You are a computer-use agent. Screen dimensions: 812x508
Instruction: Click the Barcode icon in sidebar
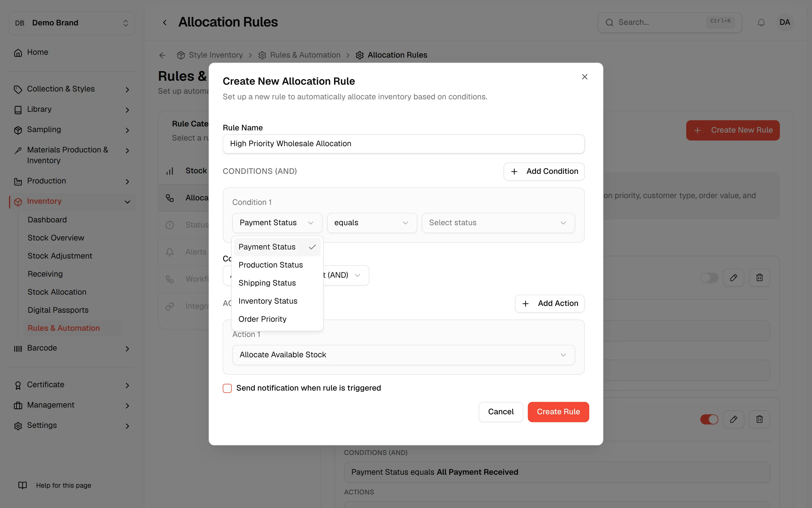18,349
